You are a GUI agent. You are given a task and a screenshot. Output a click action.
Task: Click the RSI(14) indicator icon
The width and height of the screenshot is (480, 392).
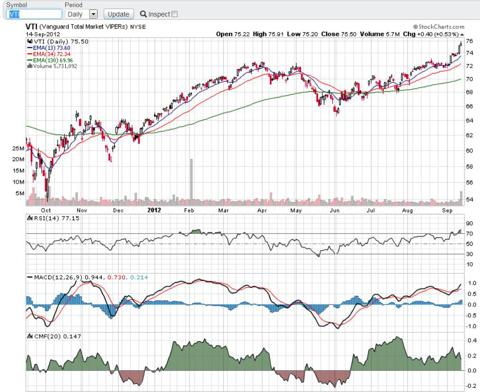tap(29, 218)
